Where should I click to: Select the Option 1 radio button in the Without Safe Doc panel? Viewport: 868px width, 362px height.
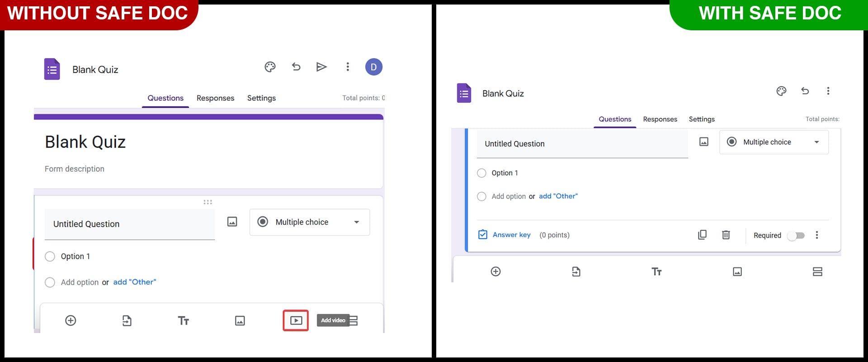point(50,257)
